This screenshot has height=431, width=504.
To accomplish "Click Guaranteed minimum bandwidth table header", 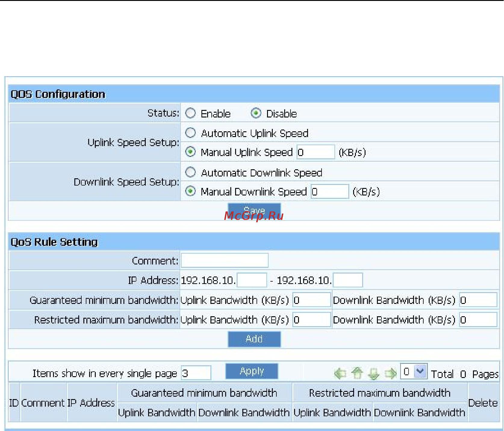I will tap(204, 393).
